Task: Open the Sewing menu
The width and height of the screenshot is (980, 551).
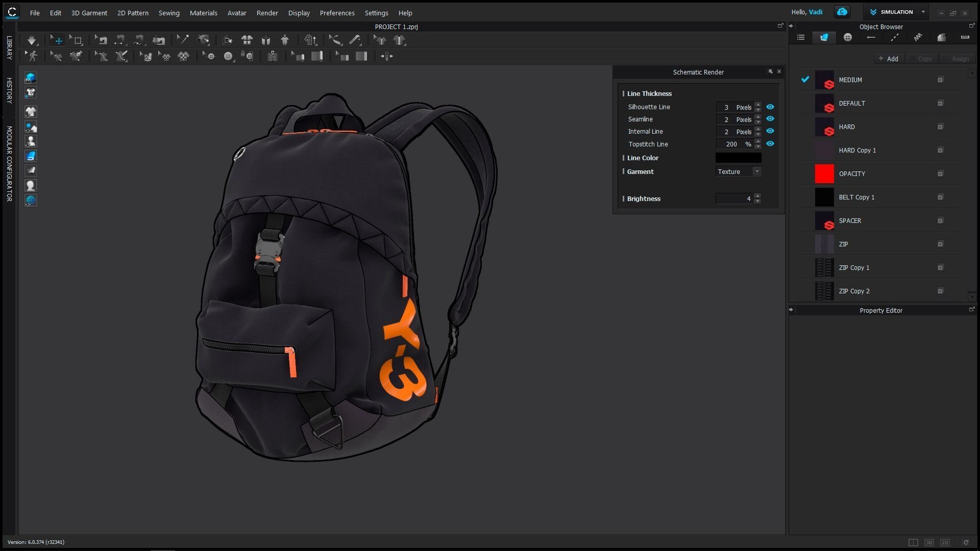Action: (x=169, y=13)
